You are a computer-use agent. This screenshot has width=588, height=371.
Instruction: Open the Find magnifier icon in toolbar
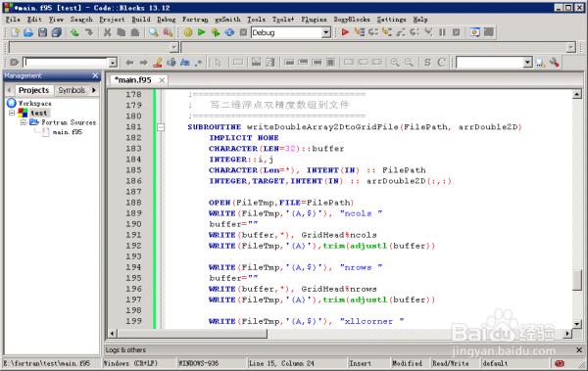154,32
